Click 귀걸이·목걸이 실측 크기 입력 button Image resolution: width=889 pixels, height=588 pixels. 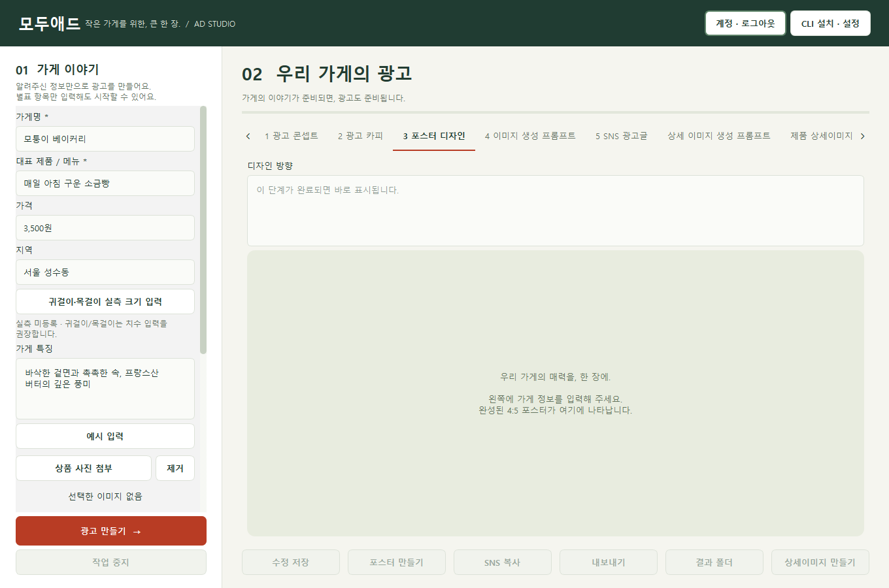105,302
